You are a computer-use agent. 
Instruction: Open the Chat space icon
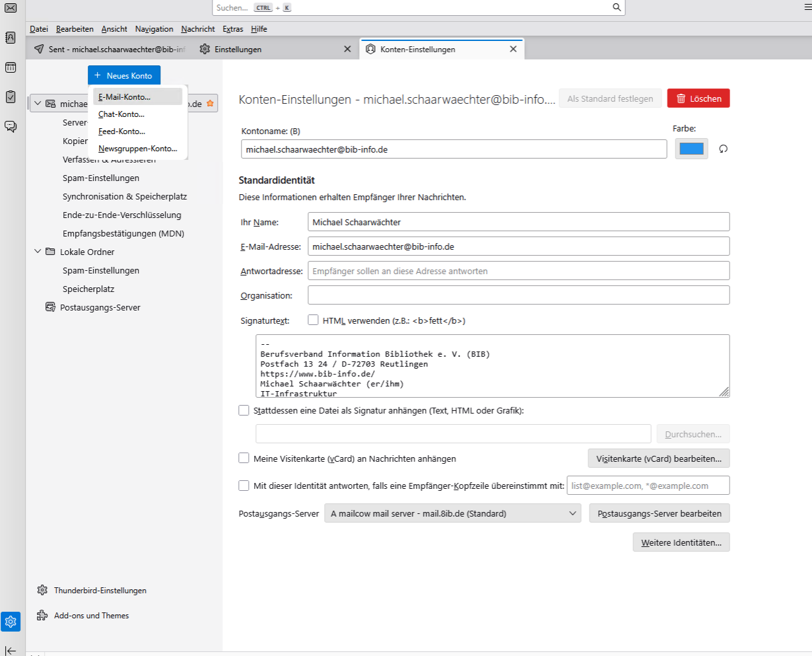[x=11, y=126]
